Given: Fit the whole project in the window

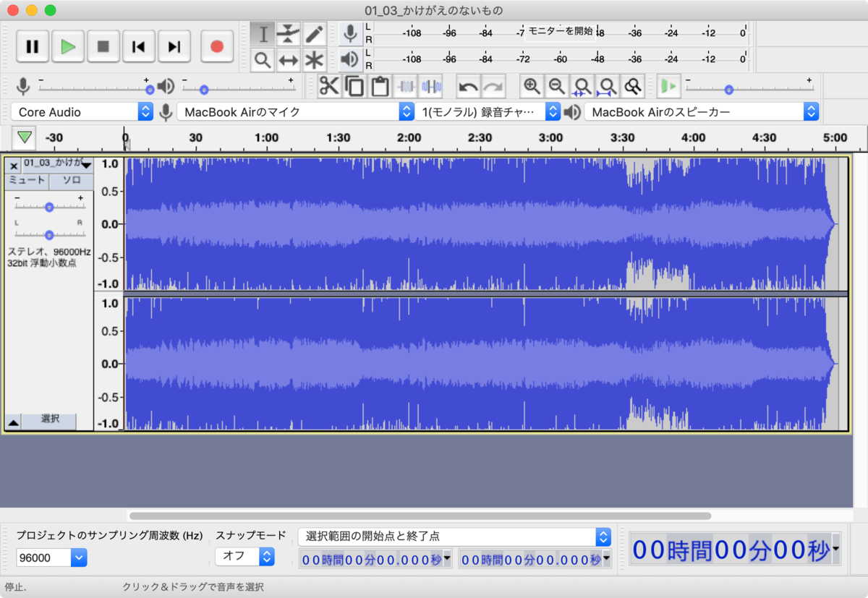Looking at the screenshot, I should [x=608, y=87].
